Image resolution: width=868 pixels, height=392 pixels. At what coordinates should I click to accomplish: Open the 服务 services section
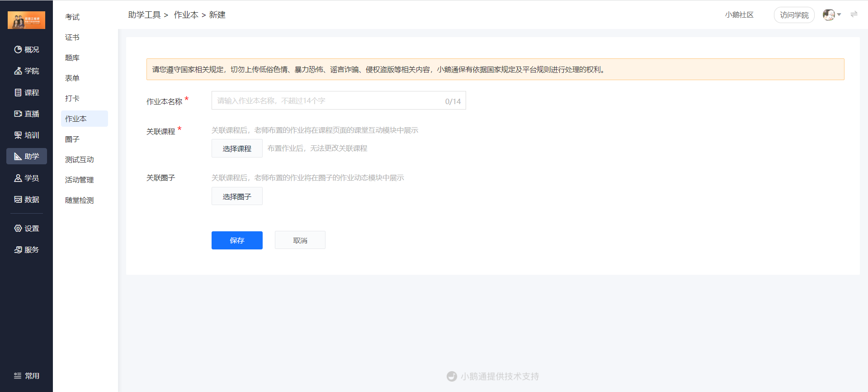tap(27, 249)
